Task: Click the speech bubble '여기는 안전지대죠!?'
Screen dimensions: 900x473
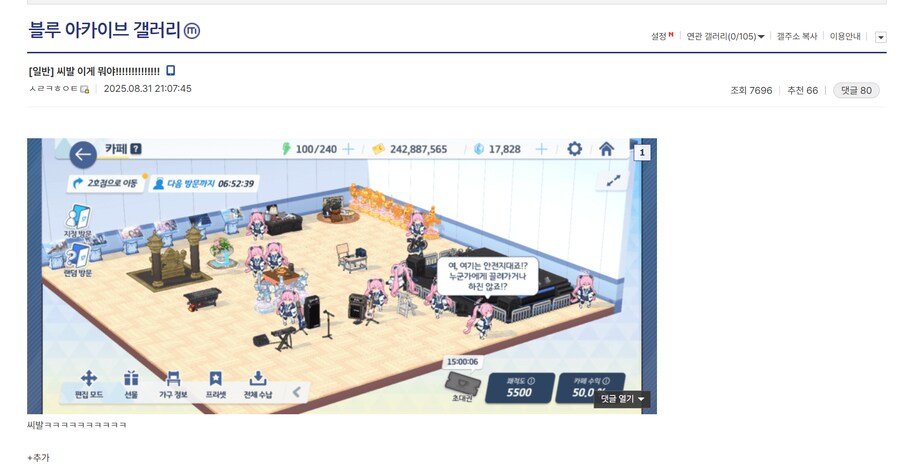Action: click(x=487, y=276)
